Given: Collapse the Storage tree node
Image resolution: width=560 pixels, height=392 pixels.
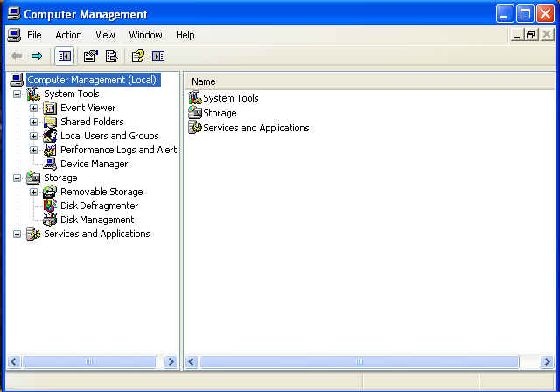Looking at the screenshot, I should [17, 178].
